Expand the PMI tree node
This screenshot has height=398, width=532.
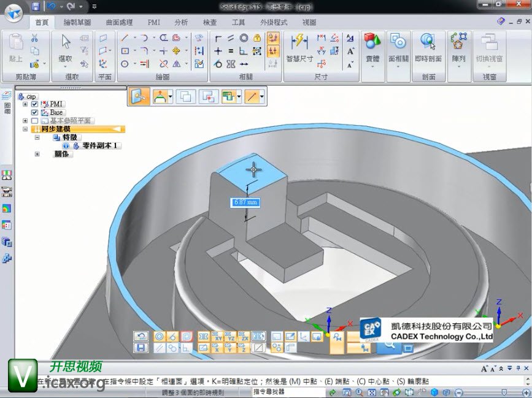pyautogui.click(x=25, y=104)
